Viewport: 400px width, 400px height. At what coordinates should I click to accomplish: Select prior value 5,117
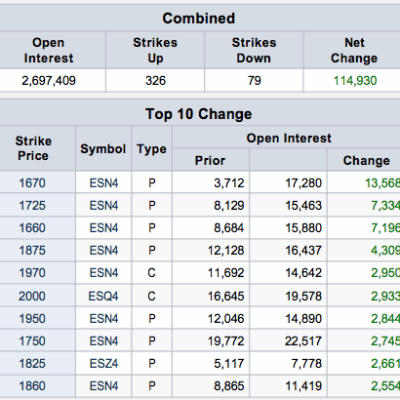(229, 364)
